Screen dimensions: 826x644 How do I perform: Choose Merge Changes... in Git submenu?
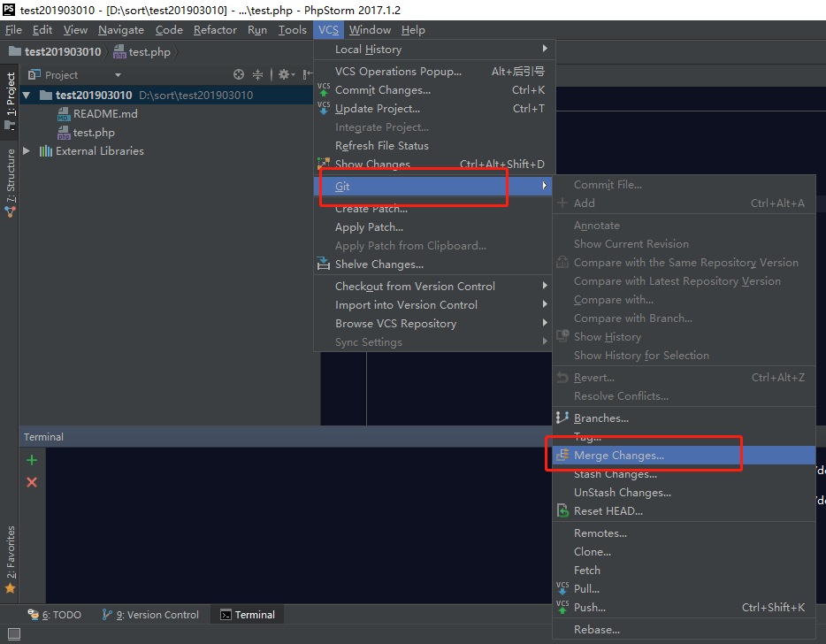tap(684, 456)
